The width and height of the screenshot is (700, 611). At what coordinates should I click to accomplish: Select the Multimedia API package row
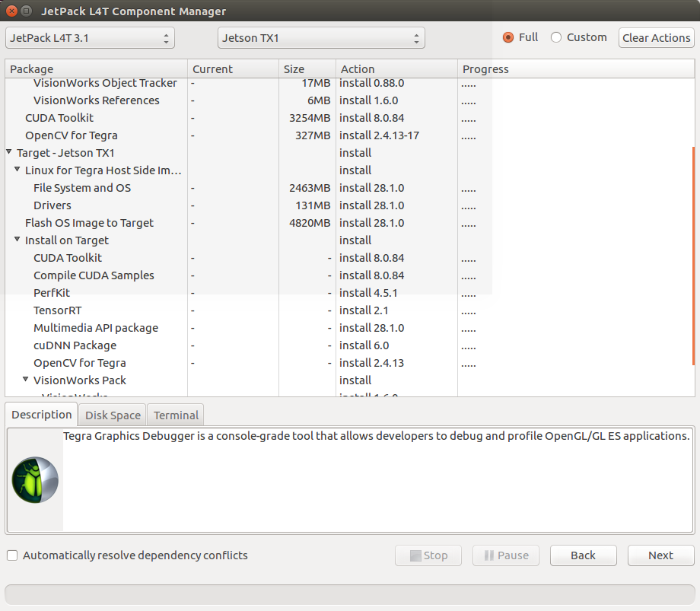click(349, 328)
